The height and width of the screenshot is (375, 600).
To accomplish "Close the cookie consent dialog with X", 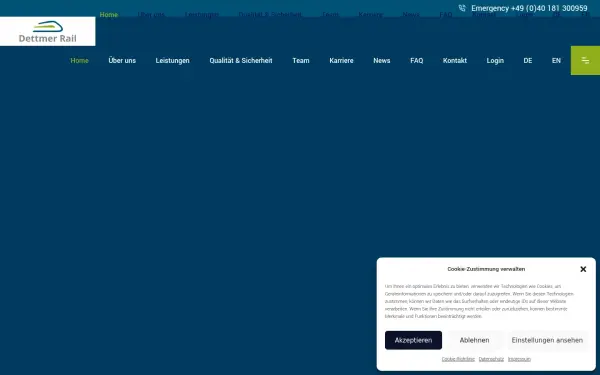I will click(x=583, y=269).
